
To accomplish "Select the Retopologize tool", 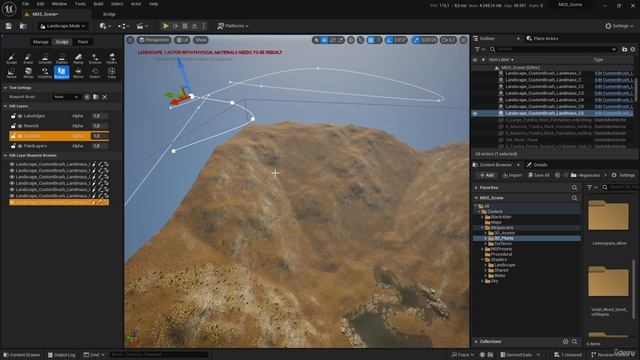I will [28, 73].
